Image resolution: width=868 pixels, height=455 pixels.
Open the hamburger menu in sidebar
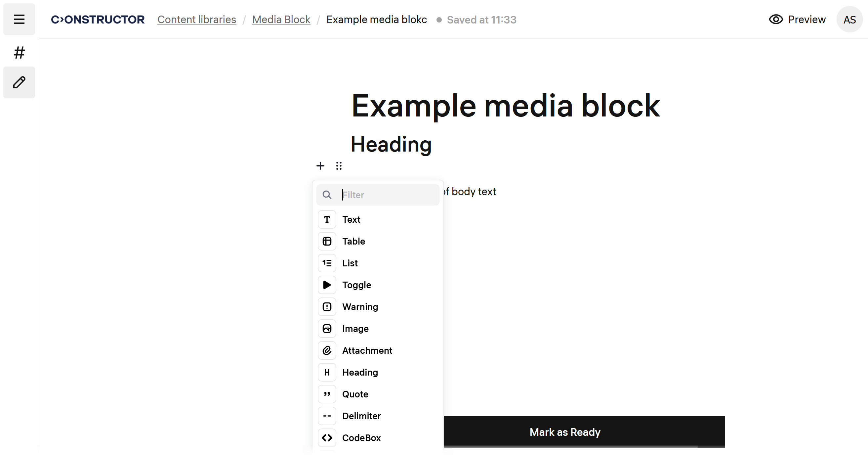point(19,19)
